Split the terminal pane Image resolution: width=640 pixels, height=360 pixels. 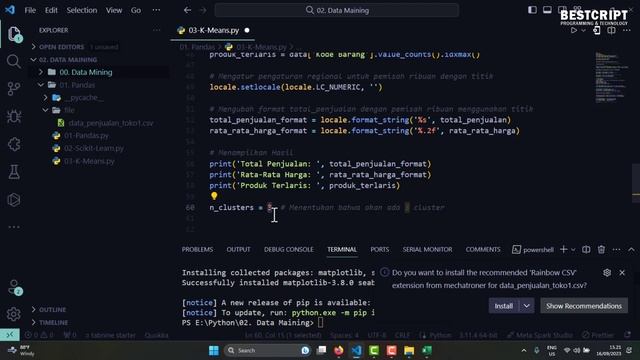click(586, 249)
